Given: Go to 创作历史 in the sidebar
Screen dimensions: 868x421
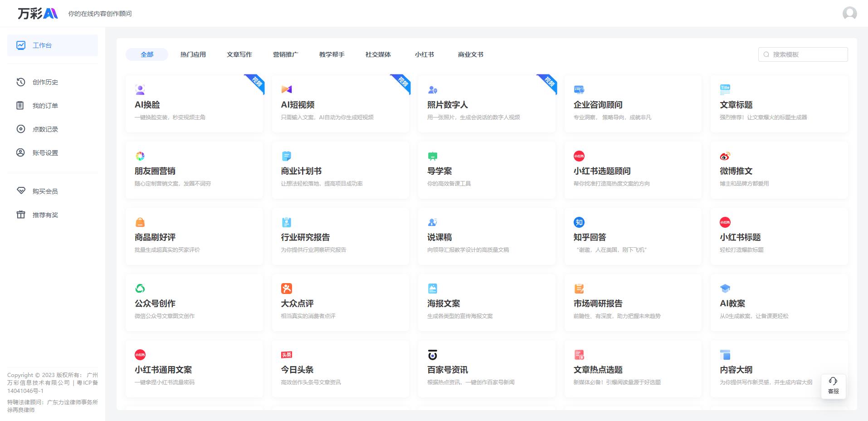Looking at the screenshot, I should (45, 82).
